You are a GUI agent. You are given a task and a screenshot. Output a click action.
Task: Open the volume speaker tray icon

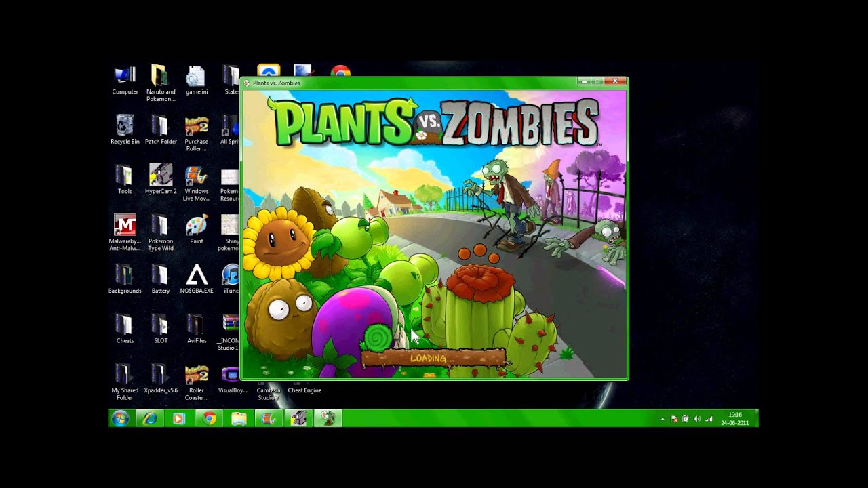(x=697, y=419)
